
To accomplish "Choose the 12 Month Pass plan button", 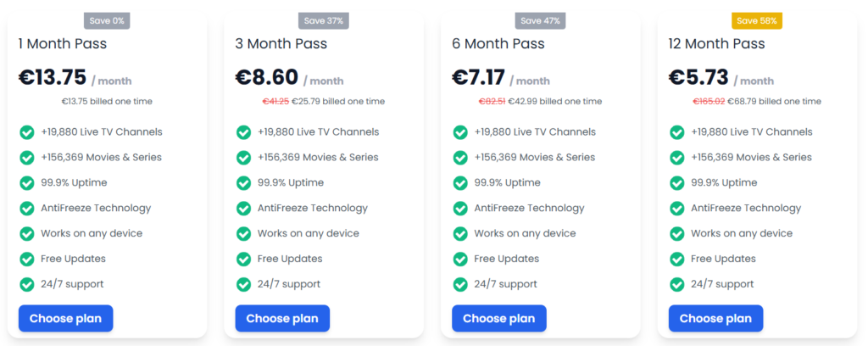I will (715, 318).
